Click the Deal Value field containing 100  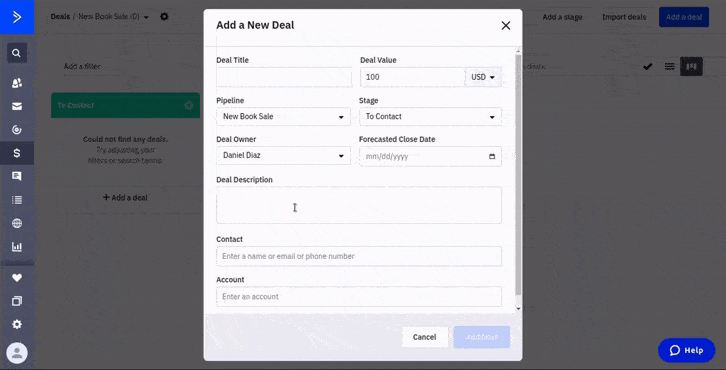pos(413,77)
